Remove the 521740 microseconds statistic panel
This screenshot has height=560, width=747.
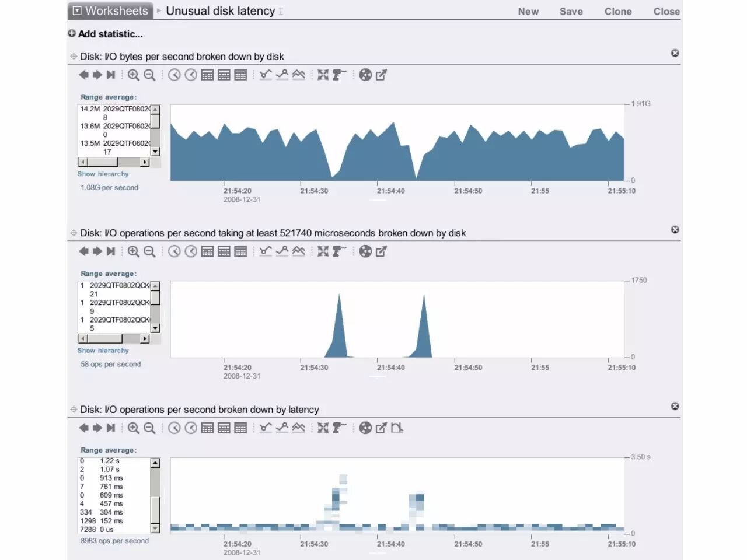[x=675, y=230]
